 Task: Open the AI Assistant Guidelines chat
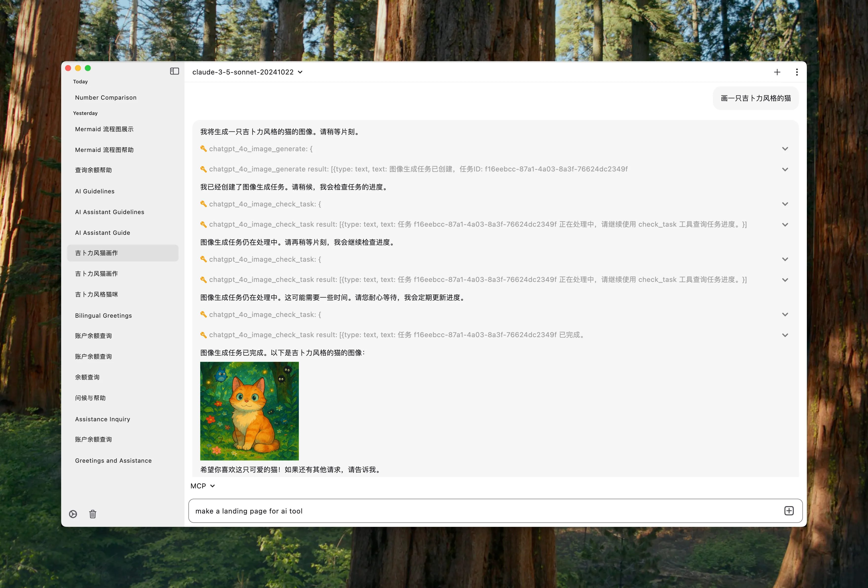pyautogui.click(x=109, y=212)
